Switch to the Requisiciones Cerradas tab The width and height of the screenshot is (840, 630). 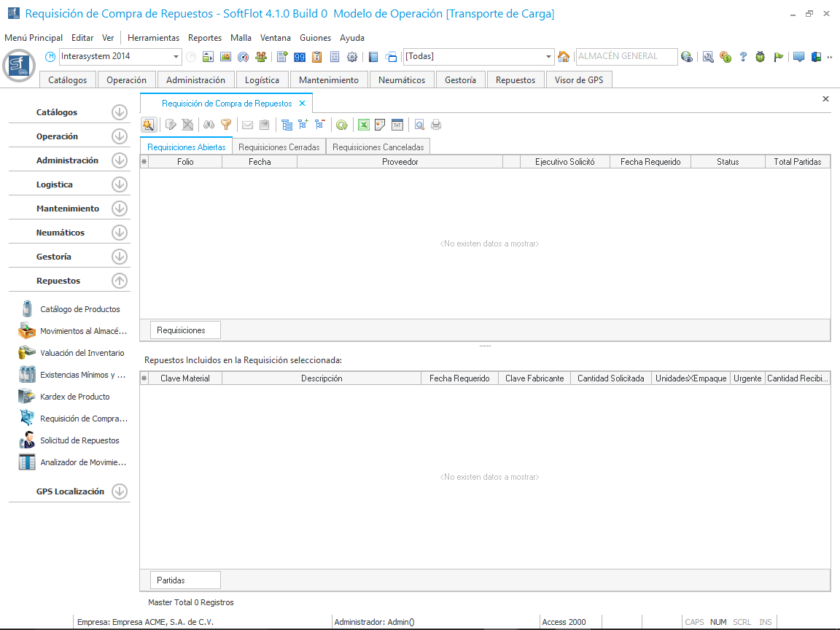tap(279, 147)
